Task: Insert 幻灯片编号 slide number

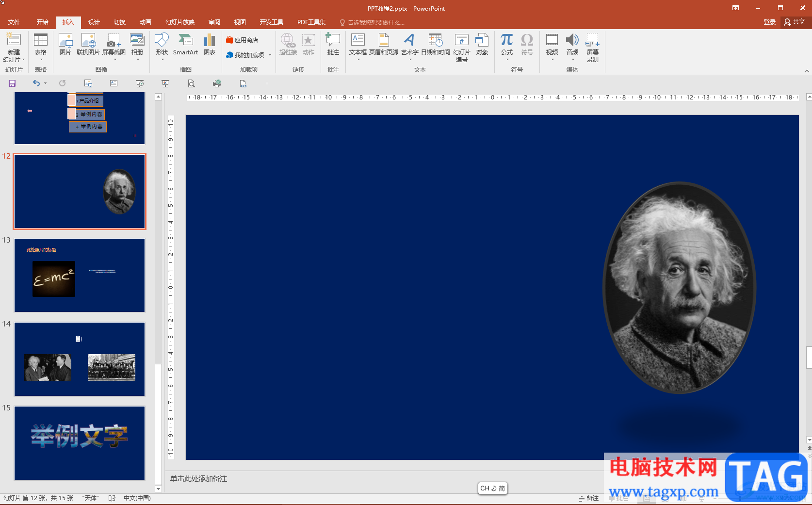Action: pyautogui.click(x=462, y=48)
